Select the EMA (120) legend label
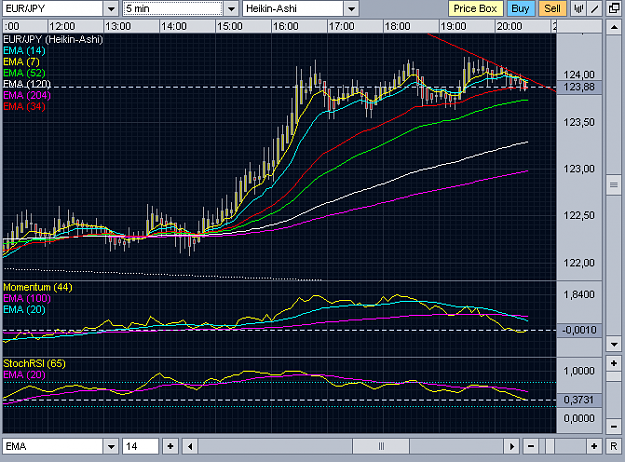This screenshot has height=462, width=625. point(27,84)
